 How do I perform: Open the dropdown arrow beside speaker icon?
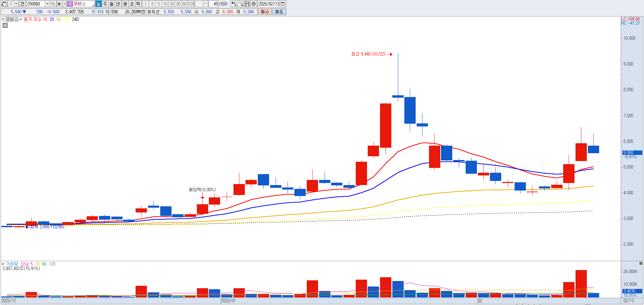[64, 4]
